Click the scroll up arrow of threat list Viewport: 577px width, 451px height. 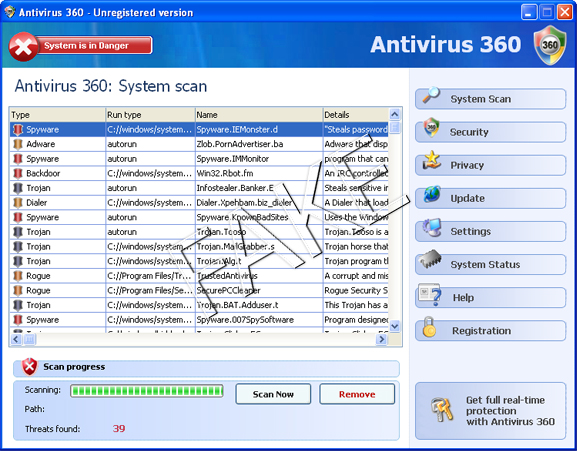coord(394,114)
